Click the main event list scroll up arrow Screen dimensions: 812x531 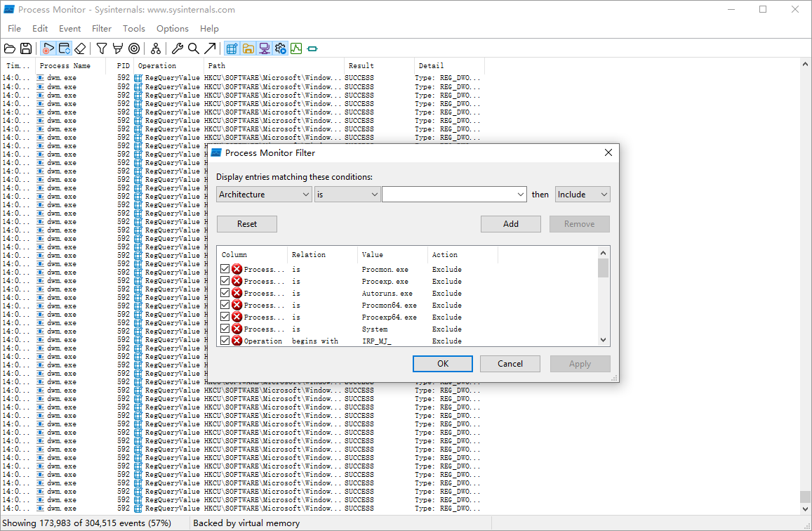point(805,64)
